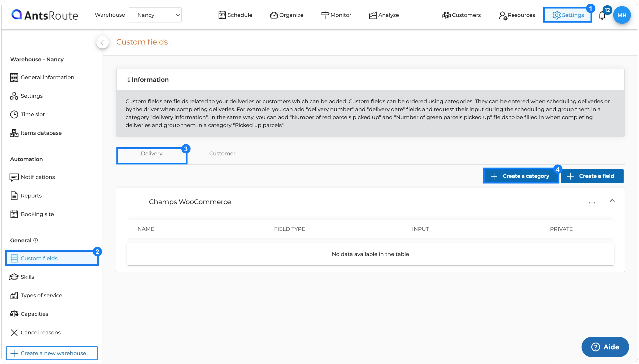Click the info icon next to General

tap(36, 240)
